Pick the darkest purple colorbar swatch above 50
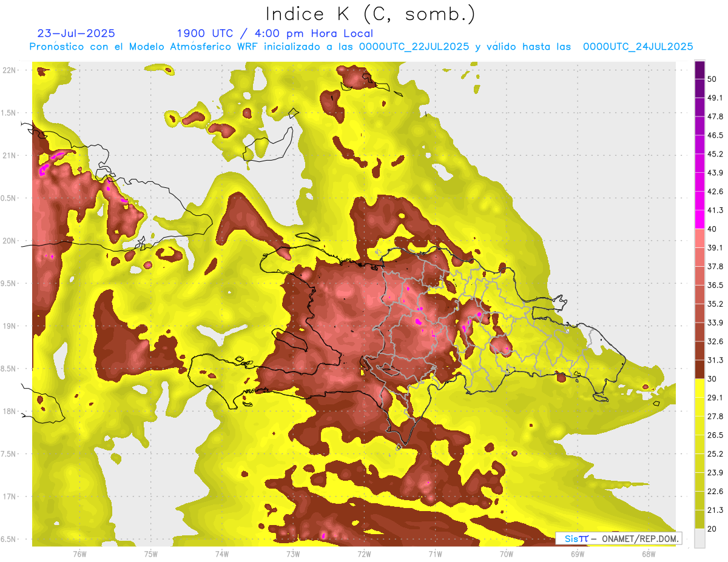 [699, 70]
